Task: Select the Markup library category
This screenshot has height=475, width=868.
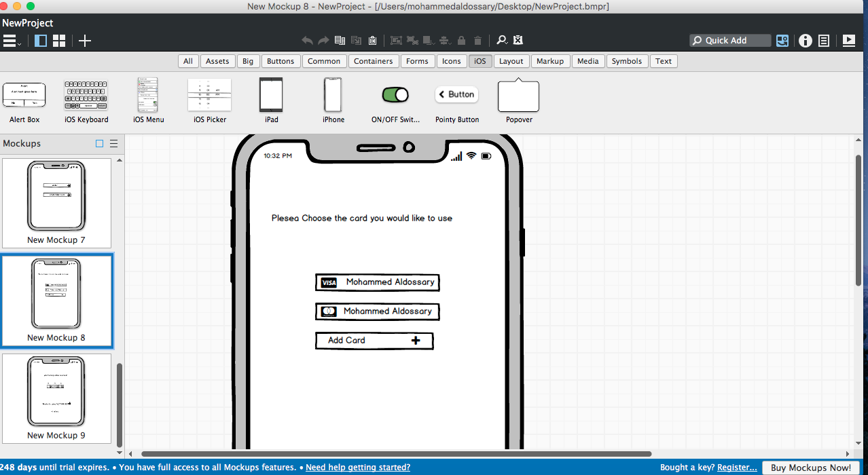Action: click(550, 61)
